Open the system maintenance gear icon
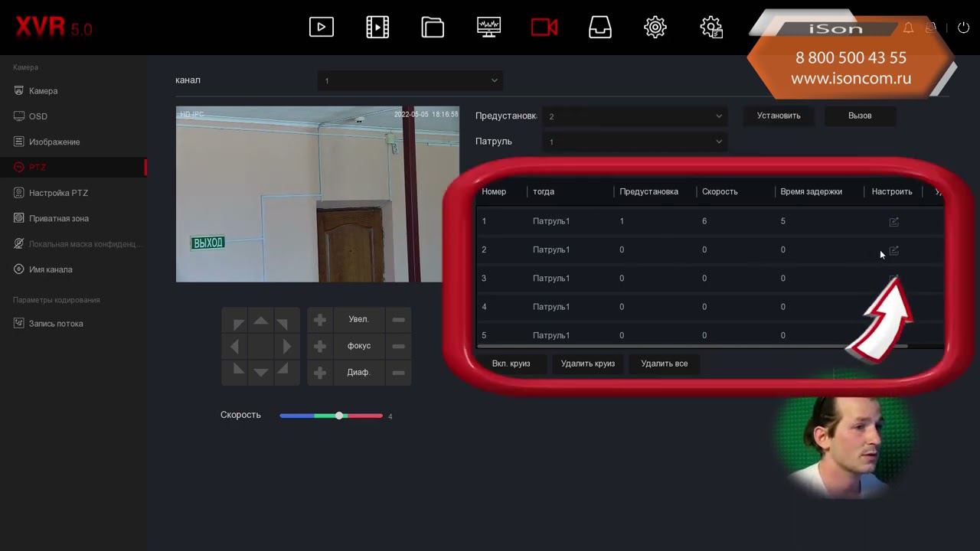This screenshot has width=980, height=551. (711, 28)
